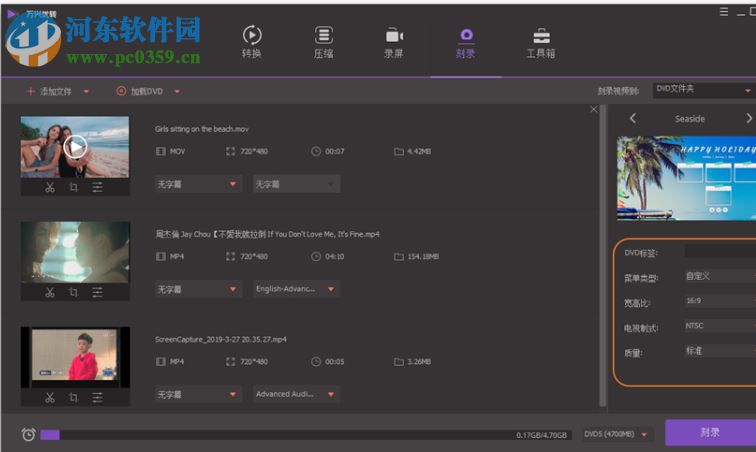Click the Seaside template name
Screen dimensions: 756x452
pos(690,119)
